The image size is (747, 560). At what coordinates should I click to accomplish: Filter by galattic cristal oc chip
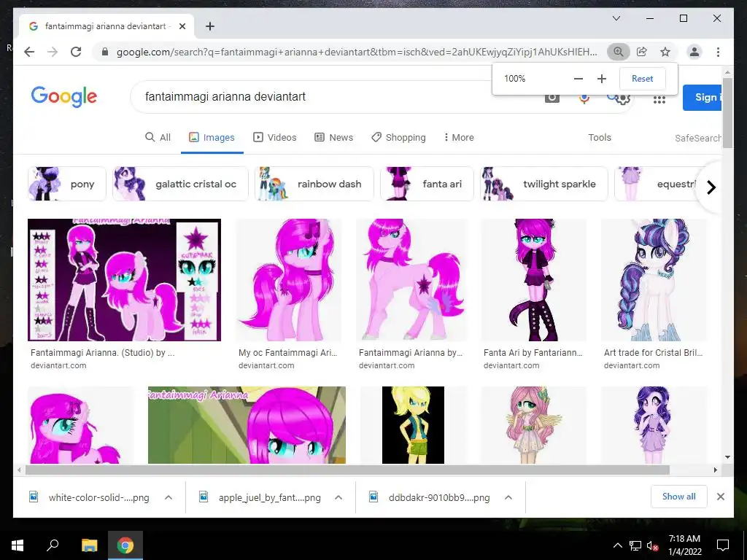pyautogui.click(x=181, y=184)
